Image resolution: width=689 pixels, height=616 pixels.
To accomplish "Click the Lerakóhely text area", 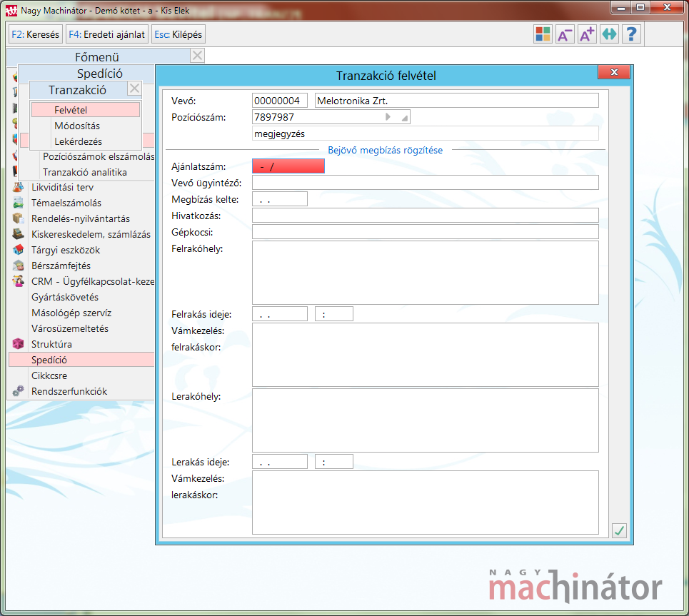I will 426,420.
